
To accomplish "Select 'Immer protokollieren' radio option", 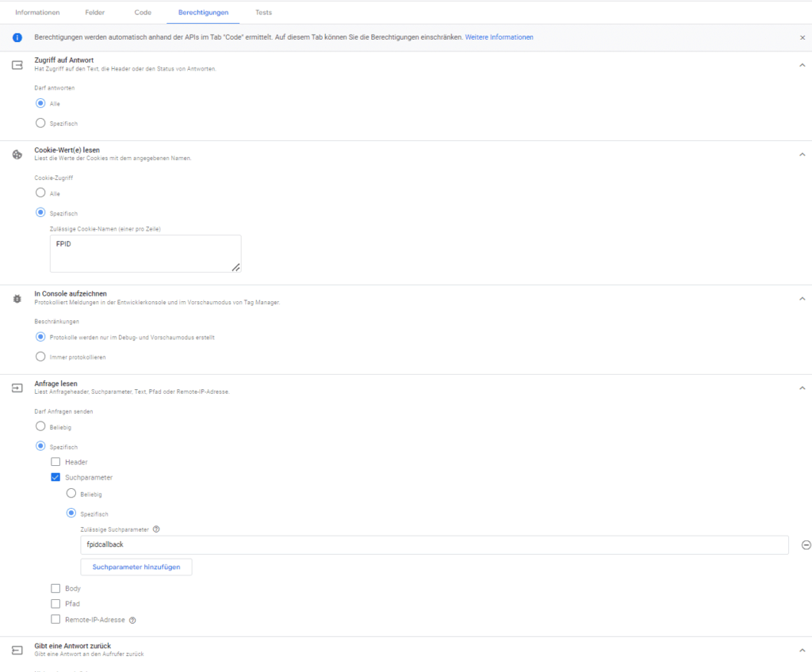I will pyautogui.click(x=40, y=357).
